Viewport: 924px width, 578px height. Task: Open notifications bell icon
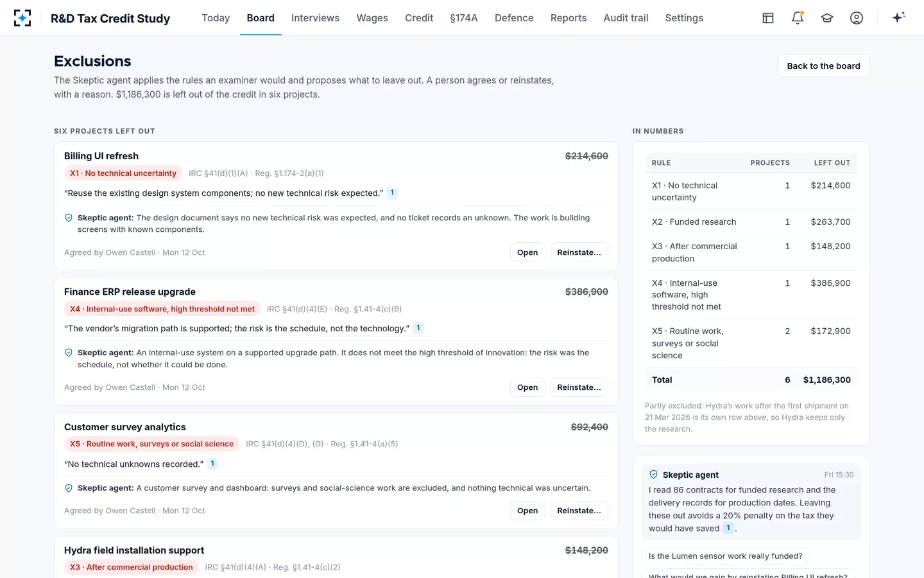798,18
